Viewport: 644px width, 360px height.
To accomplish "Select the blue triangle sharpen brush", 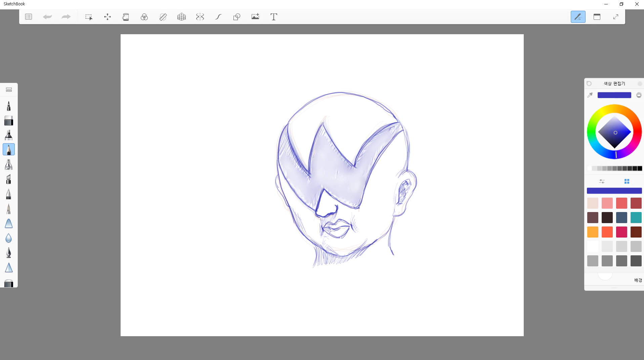I will (9, 268).
